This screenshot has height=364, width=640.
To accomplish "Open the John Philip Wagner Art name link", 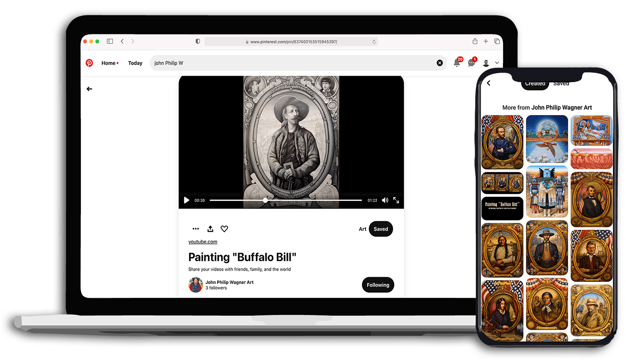I will tap(229, 282).
